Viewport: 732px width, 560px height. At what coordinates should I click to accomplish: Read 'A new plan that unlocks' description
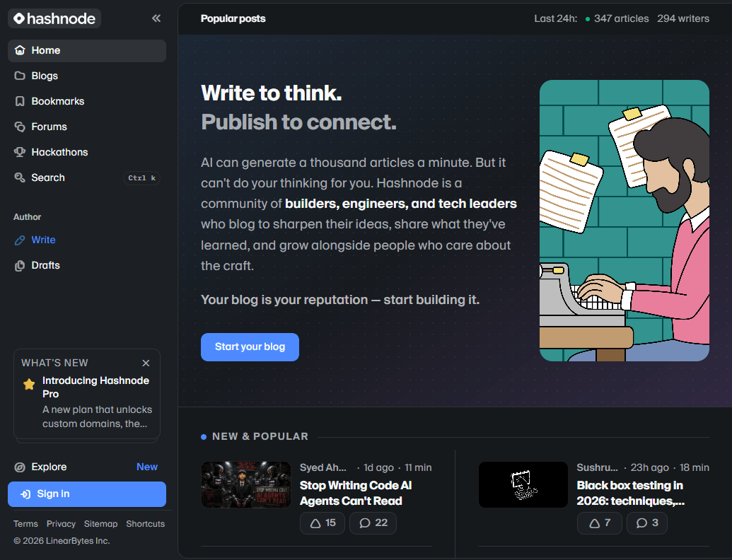pos(97,416)
